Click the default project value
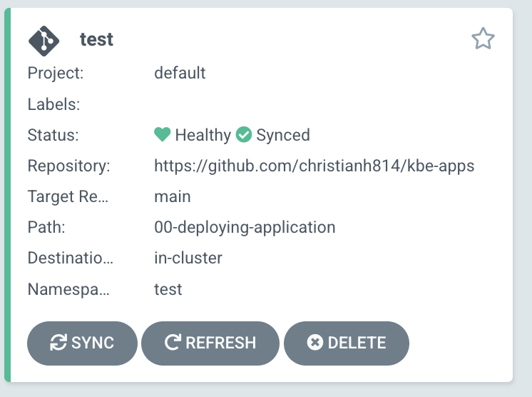532x397 pixels. (x=180, y=73)
